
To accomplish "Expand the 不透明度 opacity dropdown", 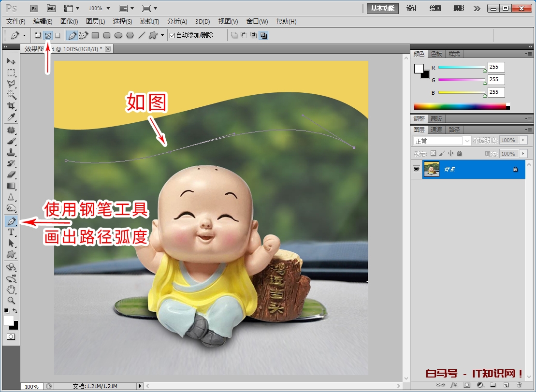I will tap(523, 140).
